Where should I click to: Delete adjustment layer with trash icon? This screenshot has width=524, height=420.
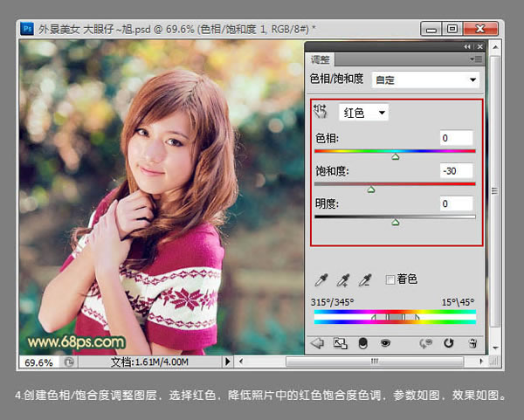click(x=472, y=343)
